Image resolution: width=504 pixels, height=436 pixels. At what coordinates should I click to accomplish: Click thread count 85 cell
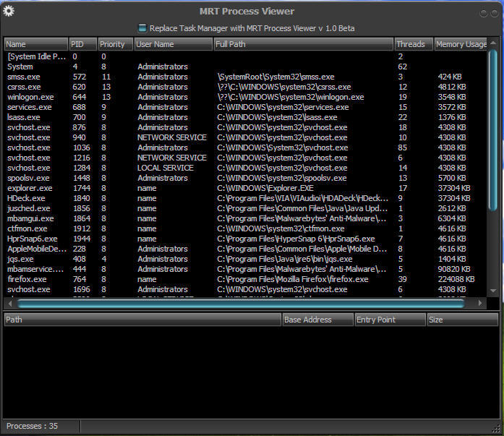403,148
